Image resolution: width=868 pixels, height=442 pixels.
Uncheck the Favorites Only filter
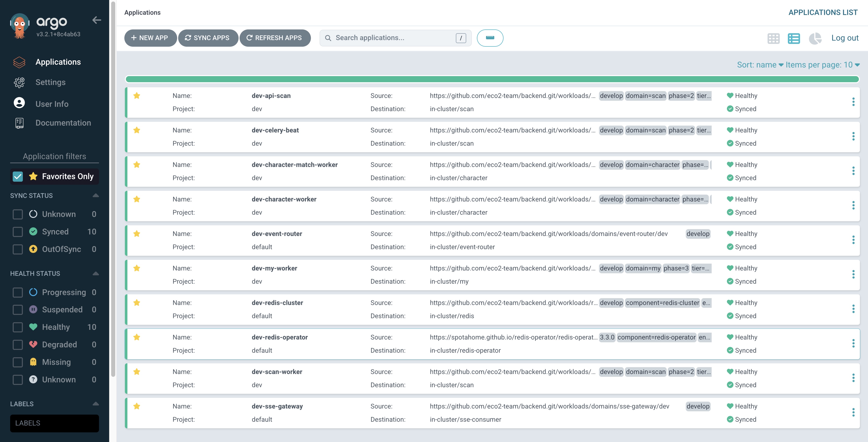tap(18, 177)
